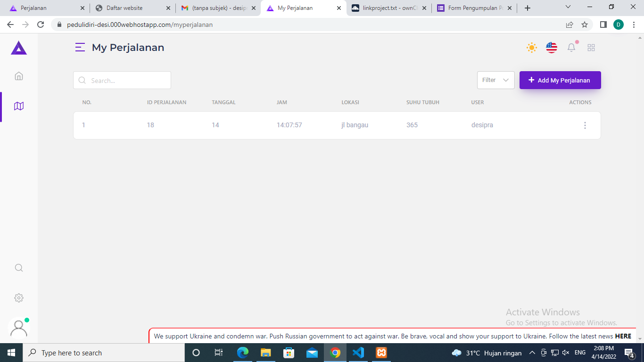Bookmark this page with star icon
Viewport: 644px width, 362px height.
585,25
